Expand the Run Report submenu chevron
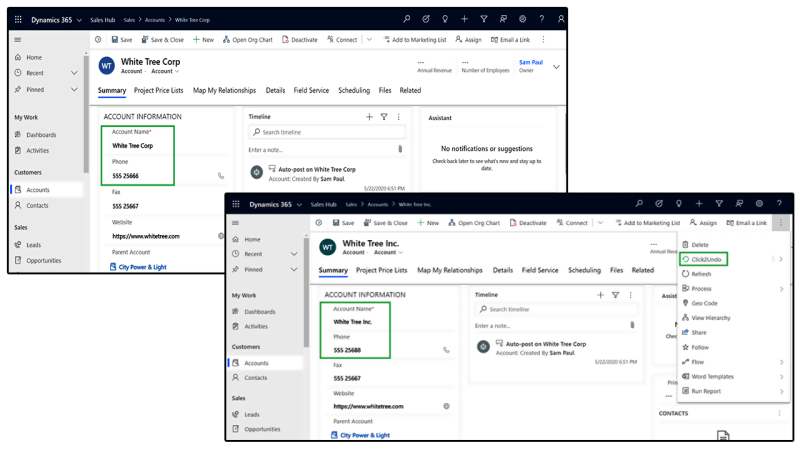Viewport: 800px width, 450px height. pyautogui.click(x=780, y=391)
